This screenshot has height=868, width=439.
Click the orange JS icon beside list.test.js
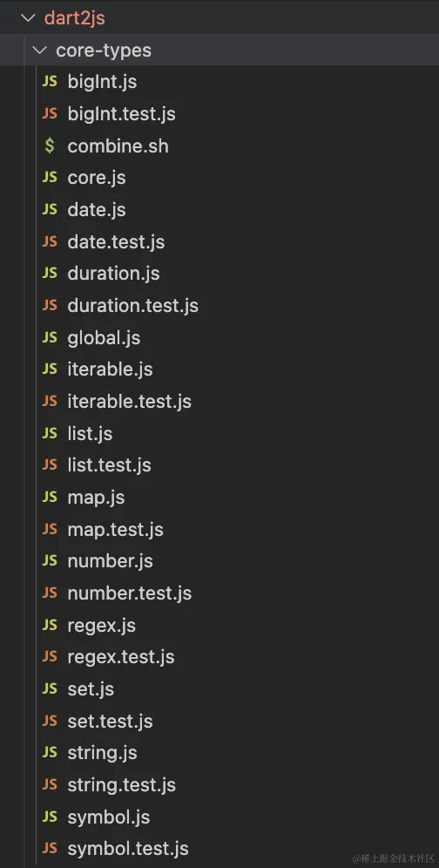[x=50, y=465]
